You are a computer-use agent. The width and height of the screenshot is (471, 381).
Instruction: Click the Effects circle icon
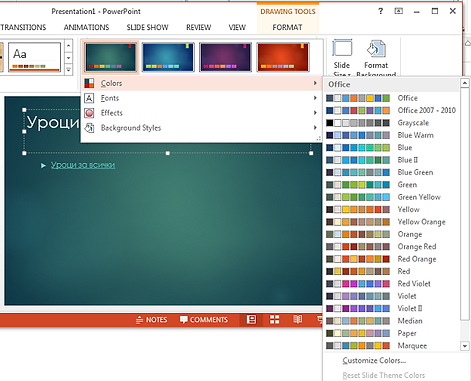[89, 113]
